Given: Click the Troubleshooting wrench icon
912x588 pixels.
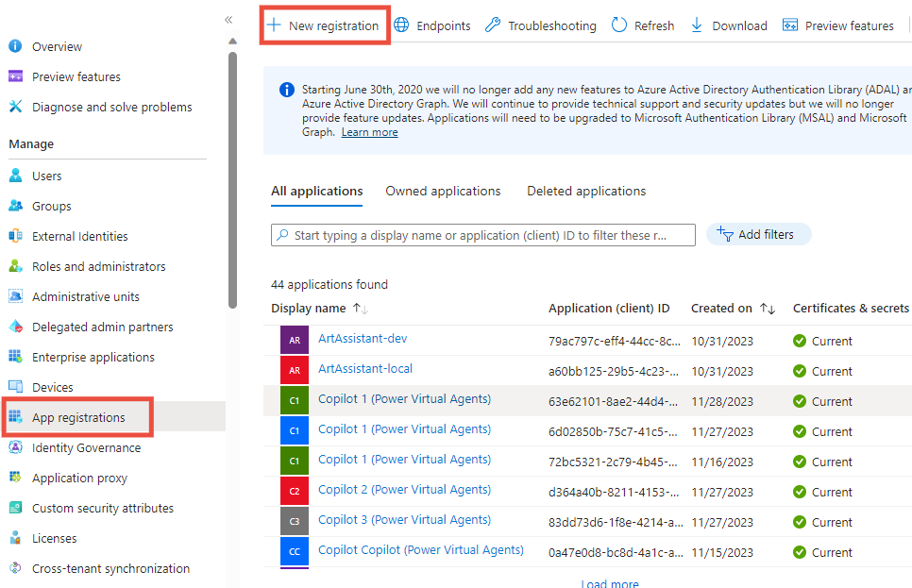Looking at the screenshot, I should click(x=493, y=25).
